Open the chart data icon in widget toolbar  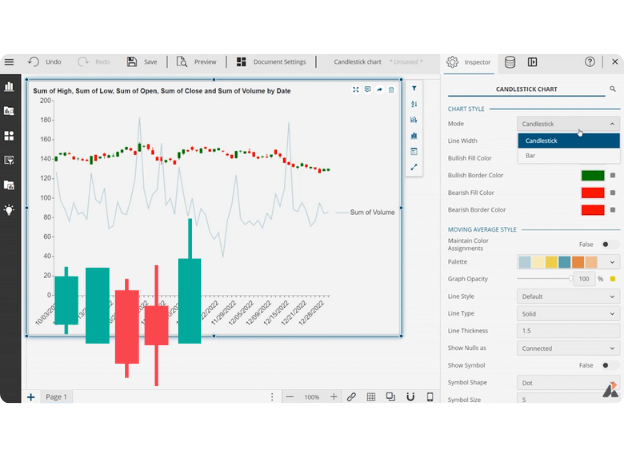click(x=414, y=119)
